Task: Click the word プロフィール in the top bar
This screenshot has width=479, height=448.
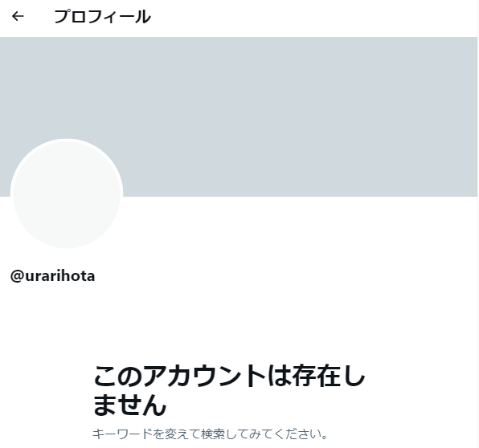Action: pos(102,17)
